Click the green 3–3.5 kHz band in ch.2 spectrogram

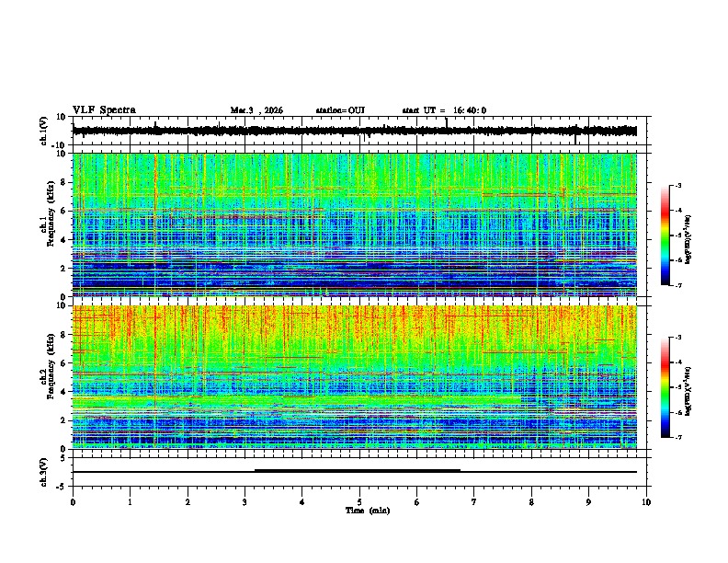[297, 401]
